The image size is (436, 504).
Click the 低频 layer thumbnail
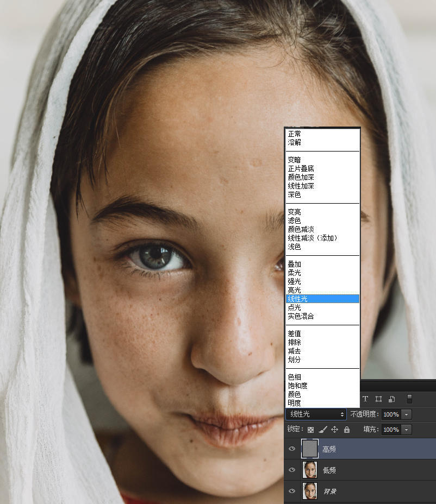point(310,470)
